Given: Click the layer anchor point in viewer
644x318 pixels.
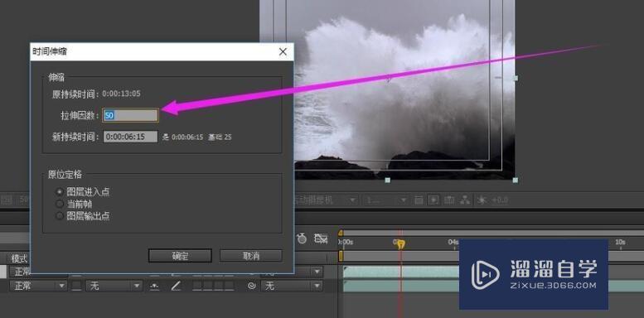Looking at the screenshot, I should click(x=388, y=78).
